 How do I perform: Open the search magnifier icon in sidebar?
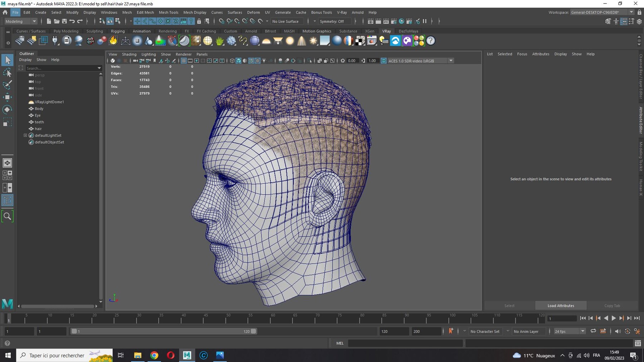tap(7, 216)
